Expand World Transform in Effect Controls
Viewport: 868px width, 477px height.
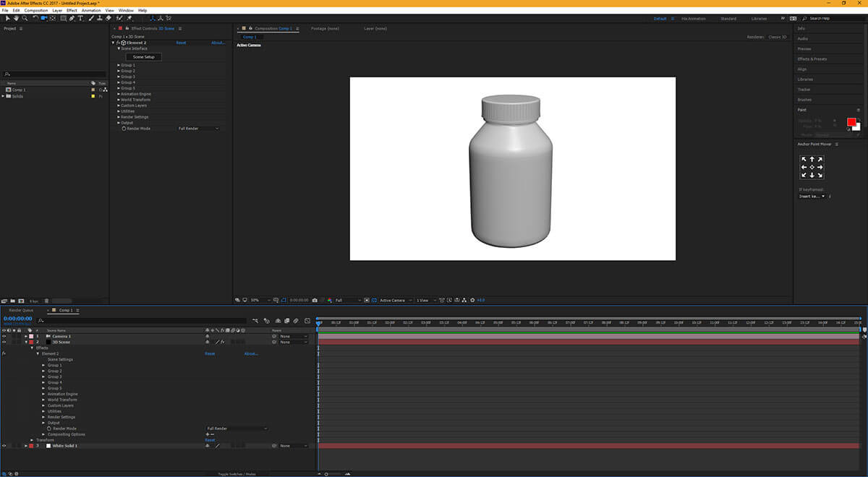(119, 100)
